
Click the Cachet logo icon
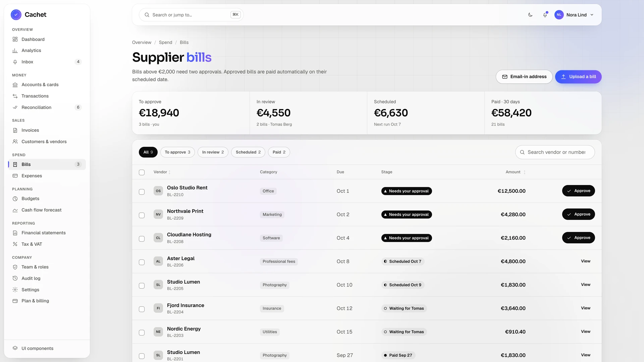coord(16,15)
